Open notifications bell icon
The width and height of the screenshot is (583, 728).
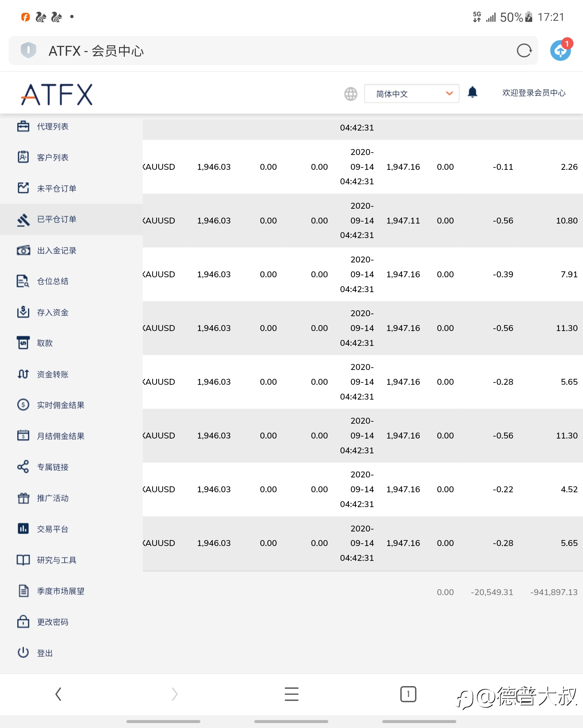click(473, 92)
